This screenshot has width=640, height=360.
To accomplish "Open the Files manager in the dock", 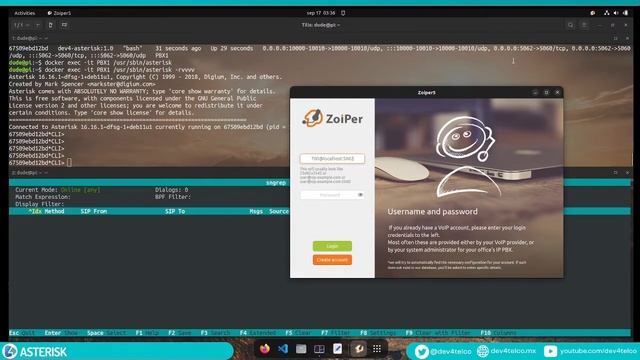I will pos(301,349).
